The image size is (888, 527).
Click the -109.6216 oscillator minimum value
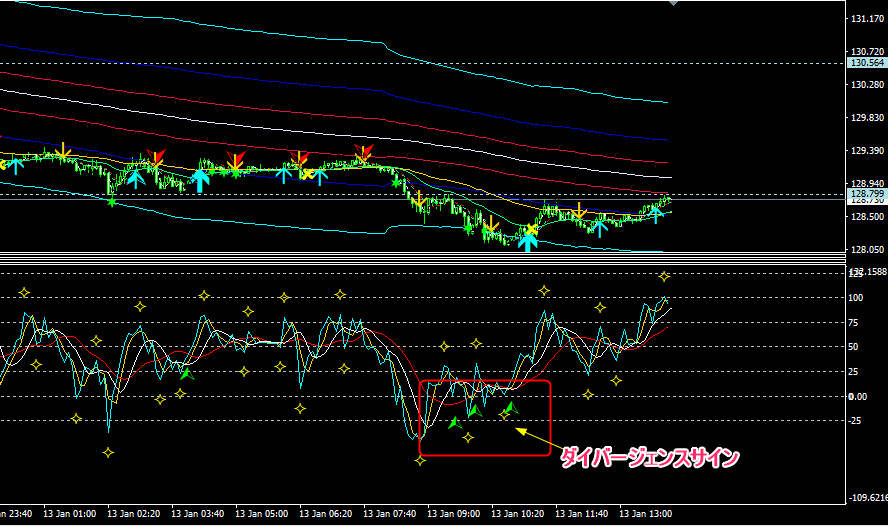point(868,498)
